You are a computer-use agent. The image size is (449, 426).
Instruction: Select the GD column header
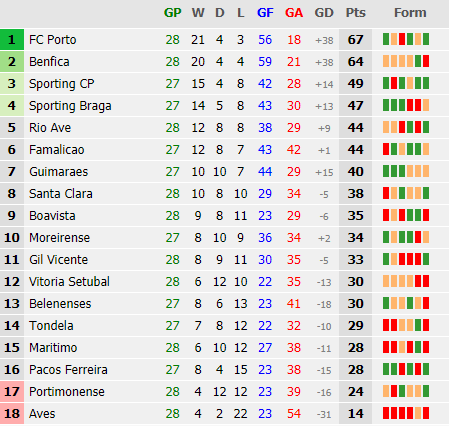click(324, 13)
